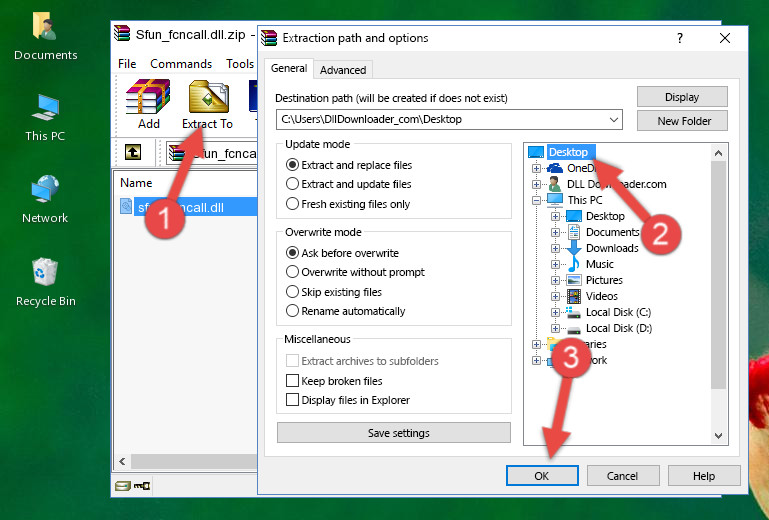Click the OneDrive cloud icon in tree

tap(555, 168)
